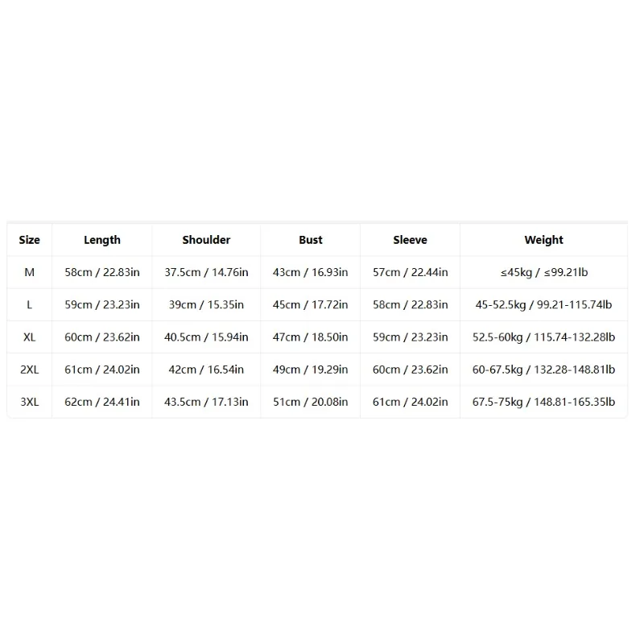Select the M size row label
644x644 pixels.
tap(30, 272)
